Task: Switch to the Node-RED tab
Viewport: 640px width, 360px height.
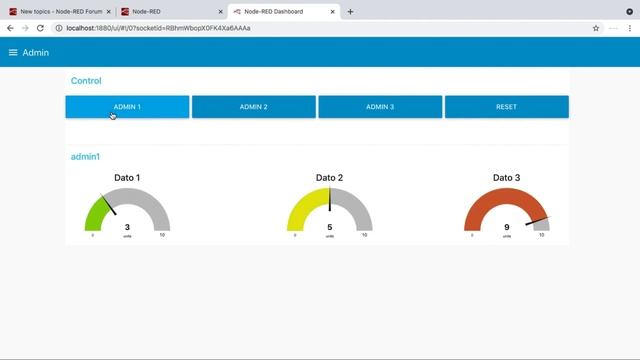Action: (x=171, y=12)
